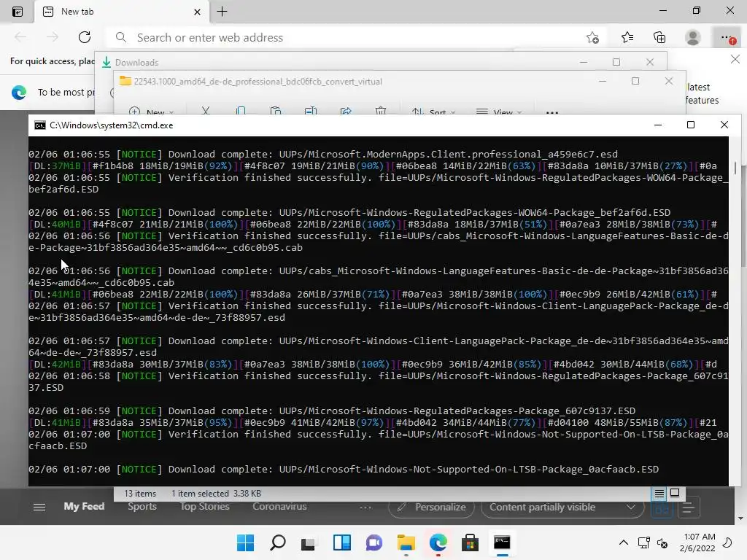Viewport: 747px width, 560px height.
Task: Open the clock showing 1:07 AM
Action: click(x=697, y=542)
